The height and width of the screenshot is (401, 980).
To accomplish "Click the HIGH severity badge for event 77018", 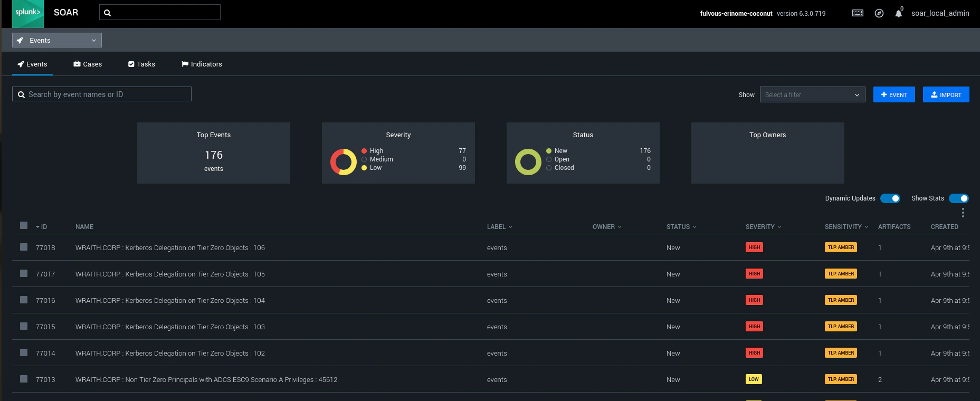I will point(754,247).
